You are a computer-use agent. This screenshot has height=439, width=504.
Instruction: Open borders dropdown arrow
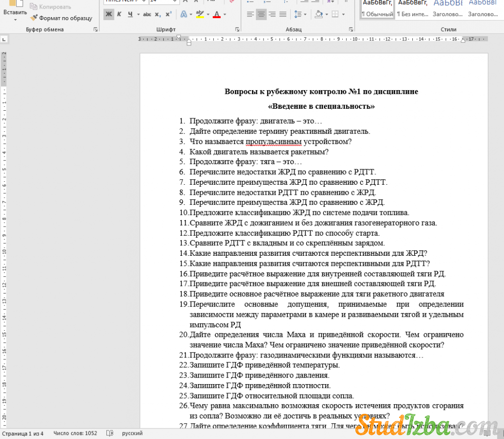(343, 14)
